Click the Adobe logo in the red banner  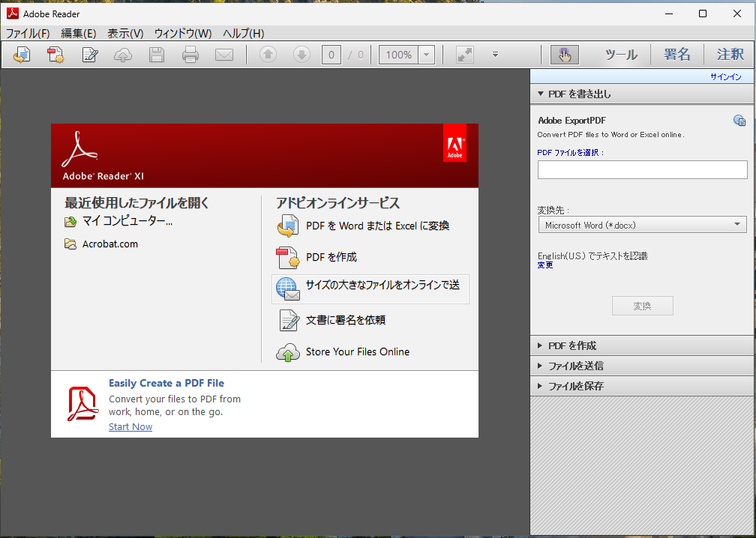tap(454, 144)
